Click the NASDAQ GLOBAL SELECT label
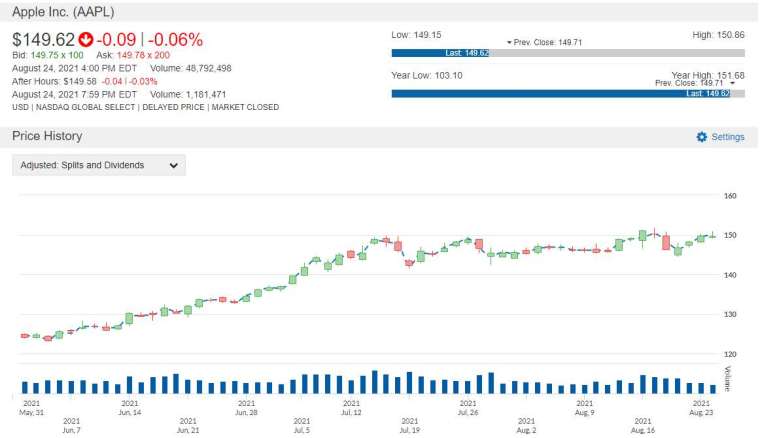The width and height of the screenshot is (760, 438). [x=85, y=107]
